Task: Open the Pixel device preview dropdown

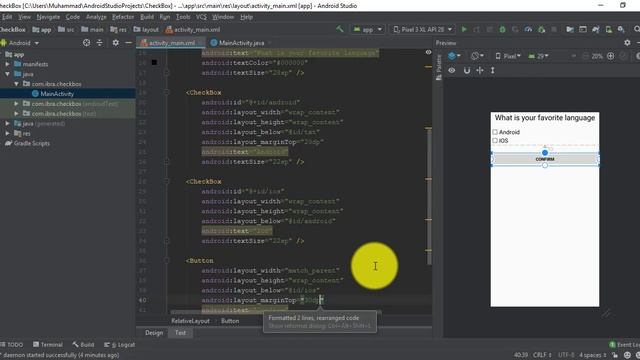Action: [x=508, y=56]
